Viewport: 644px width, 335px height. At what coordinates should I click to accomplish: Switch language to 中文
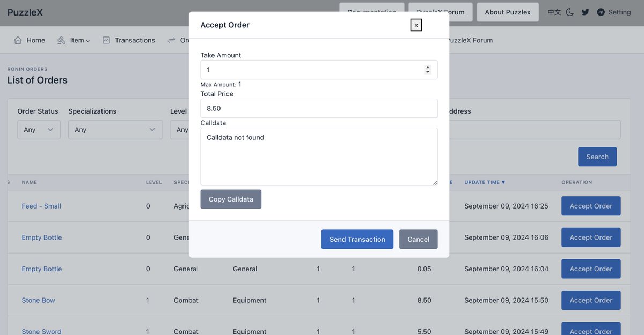point(555,11)
